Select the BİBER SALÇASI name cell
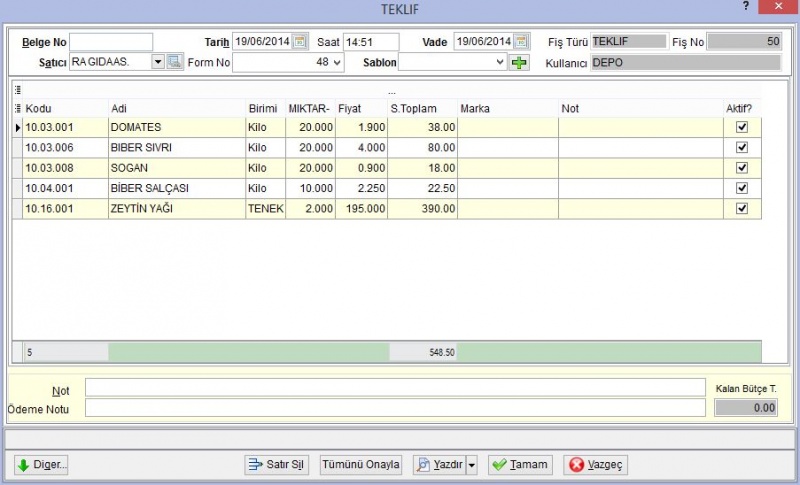800x485 pixels. coord(177,188)
